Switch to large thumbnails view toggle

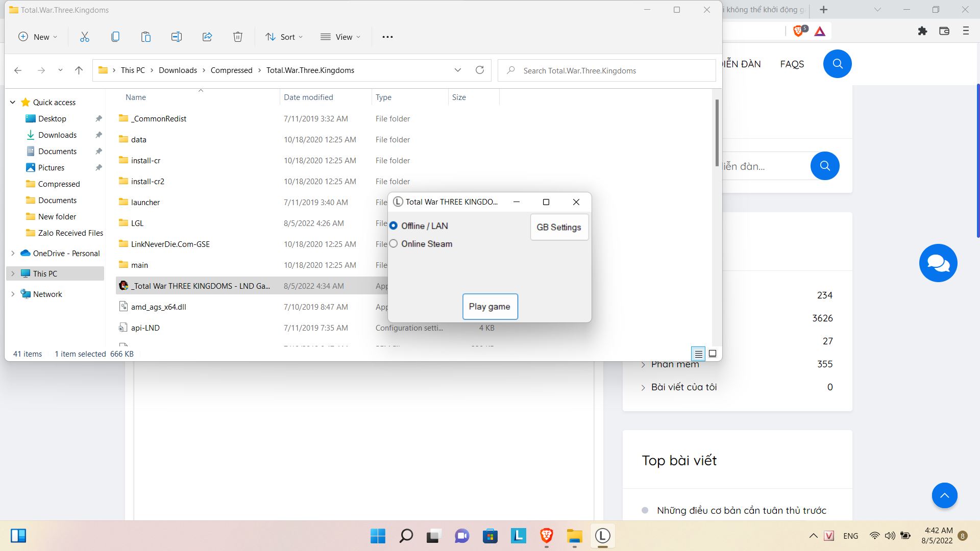pyautogui.click(x=713, y=354)
